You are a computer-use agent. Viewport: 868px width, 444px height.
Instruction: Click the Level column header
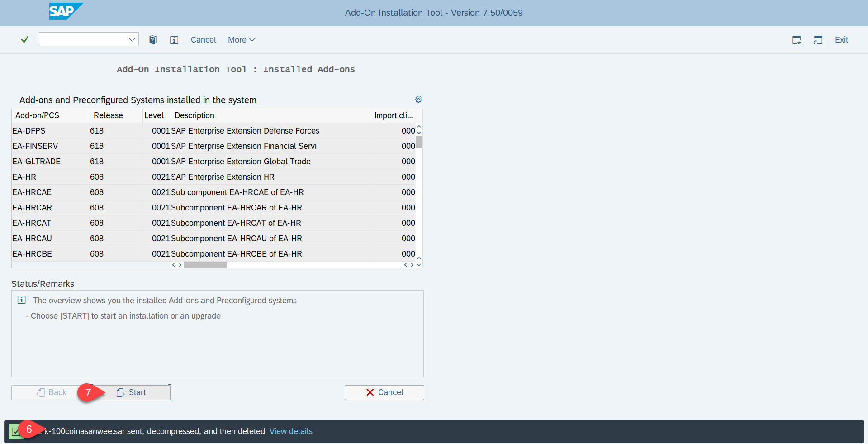157,115
